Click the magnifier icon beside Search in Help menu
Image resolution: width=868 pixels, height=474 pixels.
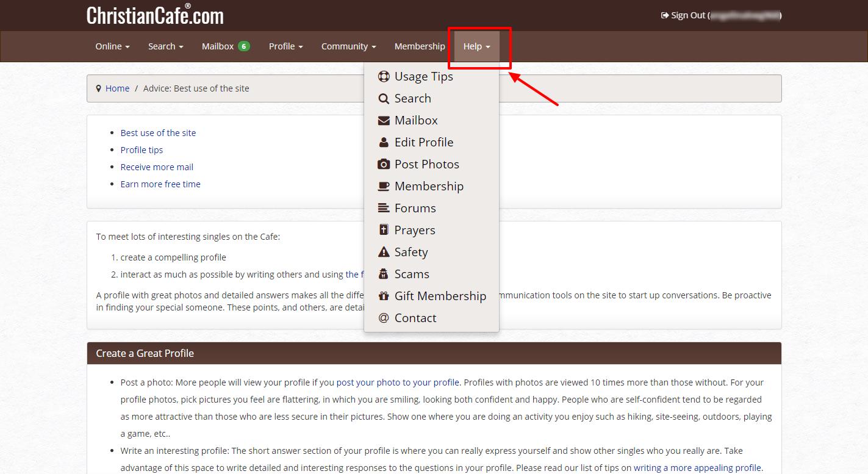point(384,98)
